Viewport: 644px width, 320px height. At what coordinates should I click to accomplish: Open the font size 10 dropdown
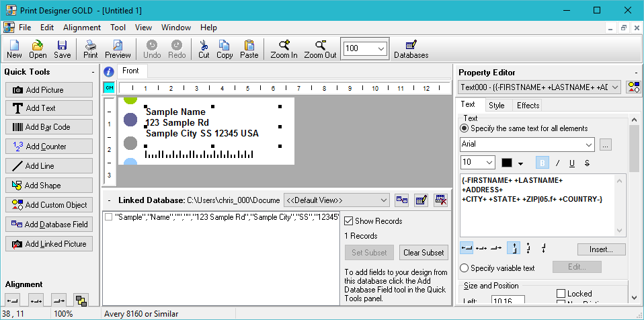point(489,162)
